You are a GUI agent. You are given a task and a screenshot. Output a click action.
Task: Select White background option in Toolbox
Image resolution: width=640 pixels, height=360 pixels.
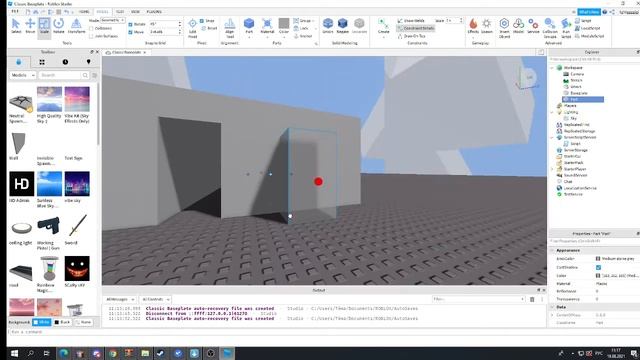(x=41, y=322)
